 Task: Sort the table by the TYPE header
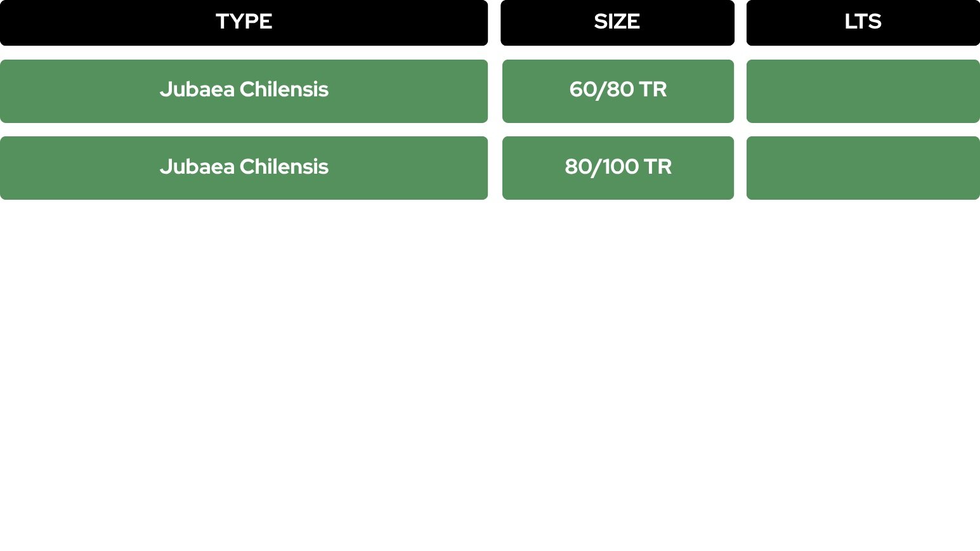point(244,23)
